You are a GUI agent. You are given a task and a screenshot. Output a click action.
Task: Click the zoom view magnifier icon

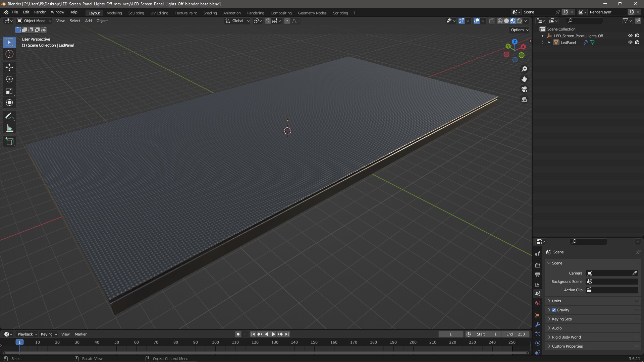tap(524, 69)
